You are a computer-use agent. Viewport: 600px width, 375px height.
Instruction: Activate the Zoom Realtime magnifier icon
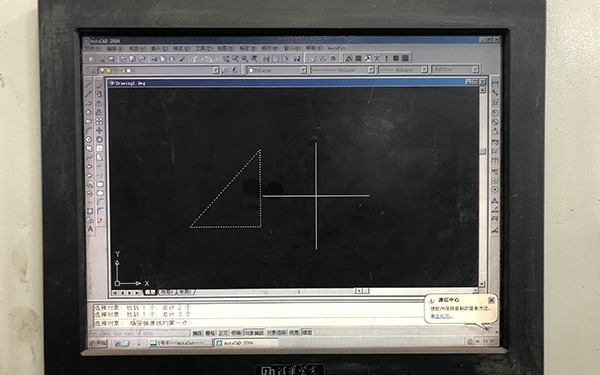click(235, 59)
